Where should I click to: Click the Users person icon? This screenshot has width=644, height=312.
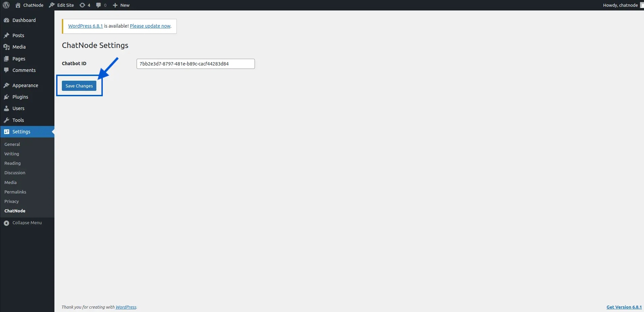point(6,108)
